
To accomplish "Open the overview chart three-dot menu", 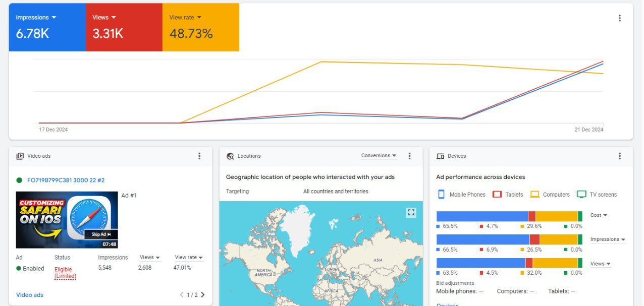I will point(619,18).
